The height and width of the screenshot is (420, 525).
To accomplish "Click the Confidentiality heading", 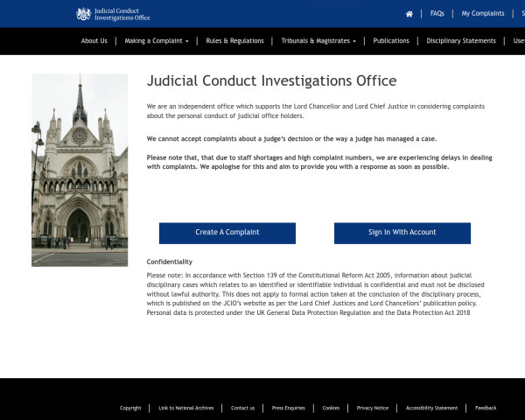I will point(170,262).
